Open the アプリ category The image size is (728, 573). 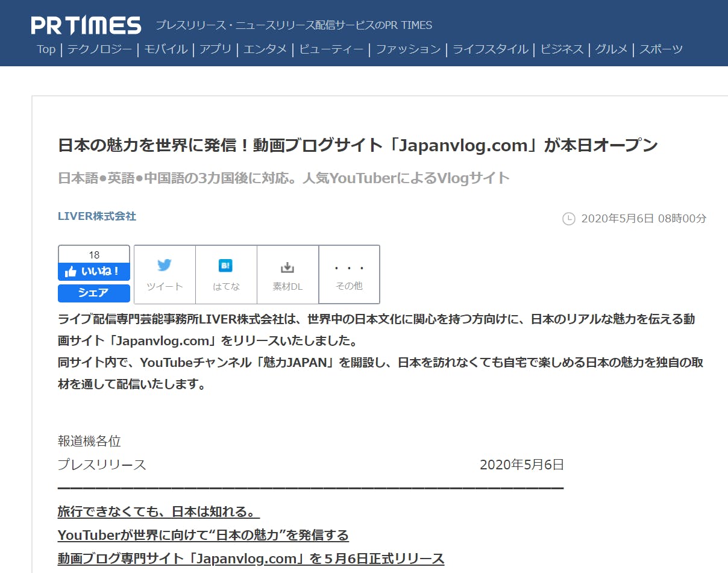(215, 49)
